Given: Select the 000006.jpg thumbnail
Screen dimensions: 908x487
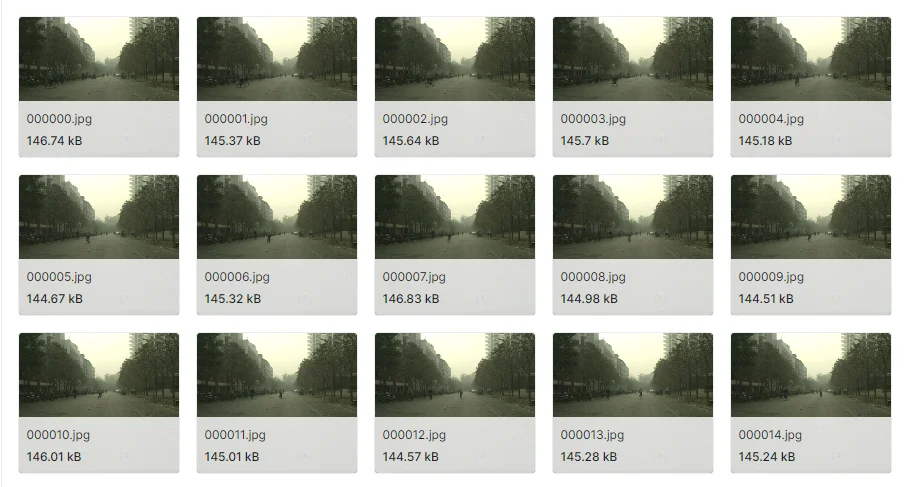Looking at the screenshot, I should 277,217.
